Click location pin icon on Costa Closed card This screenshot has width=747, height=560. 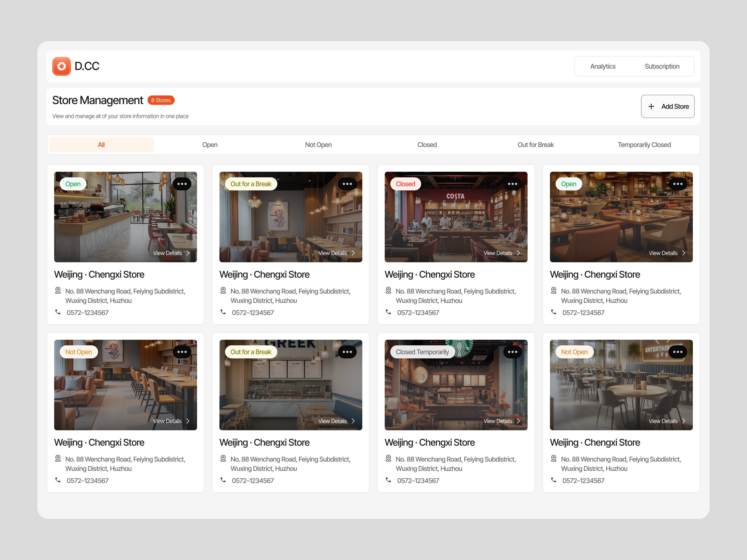[x=388, y=290]
